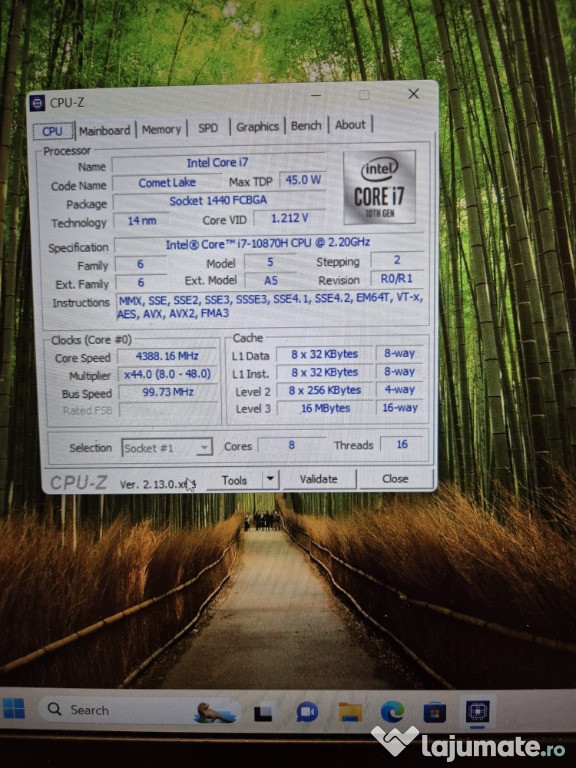Select the CPU-Z taskbar icon
This screenshot has height=768, width=576.
tap(478, 711)
